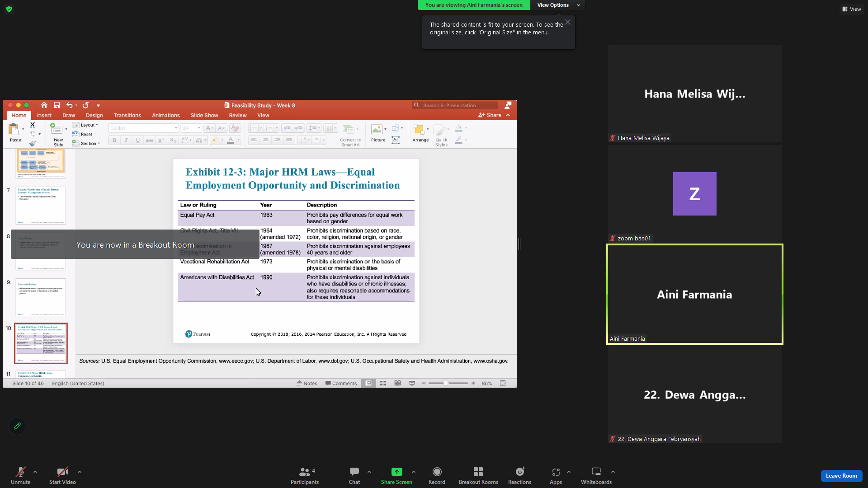Click the green encryption shield icon
Image resolution: width=868 pixels, height=488 pixels.
pyautogui.click(x=9, y=9)
